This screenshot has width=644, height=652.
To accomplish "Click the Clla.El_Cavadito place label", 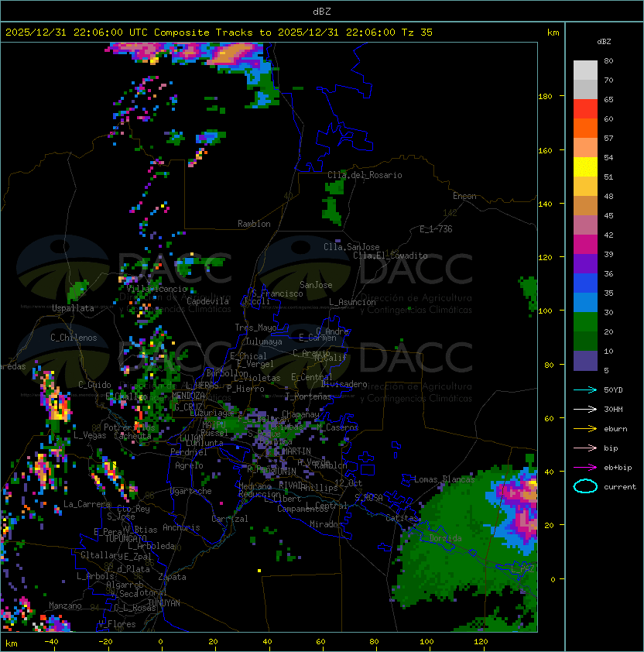I will coord(390,256).
